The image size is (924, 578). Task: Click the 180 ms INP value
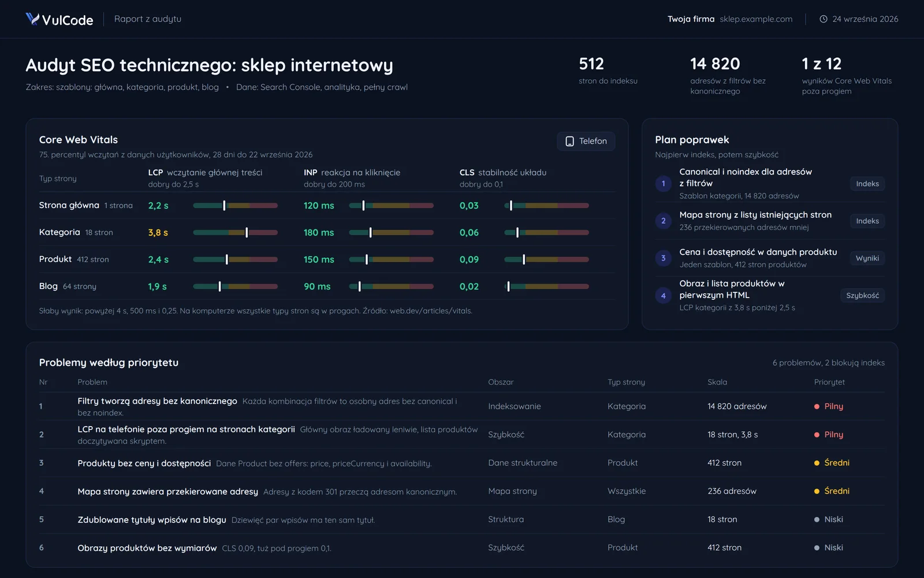319,232
